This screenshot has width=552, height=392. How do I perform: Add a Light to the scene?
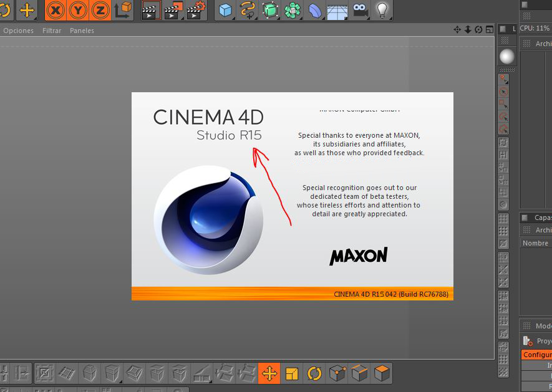tap(381, 11)
